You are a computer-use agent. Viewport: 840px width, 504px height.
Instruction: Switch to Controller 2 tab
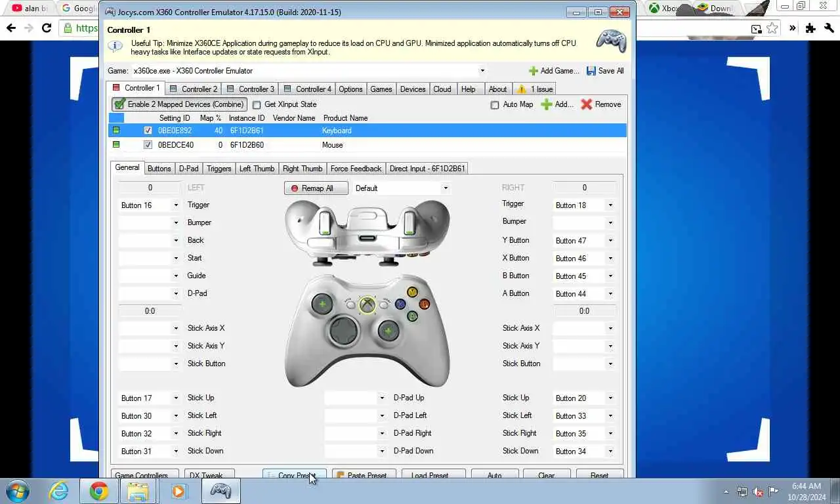tap(193, 89)
